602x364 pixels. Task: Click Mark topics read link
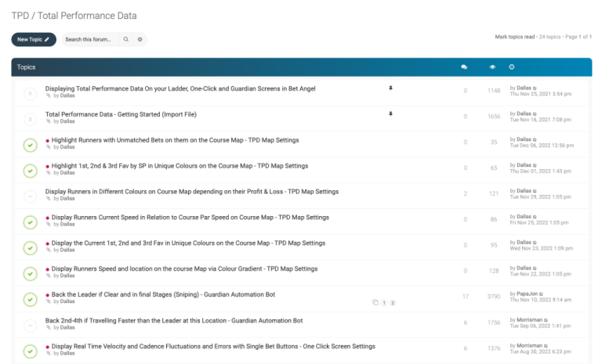point(514,37)
